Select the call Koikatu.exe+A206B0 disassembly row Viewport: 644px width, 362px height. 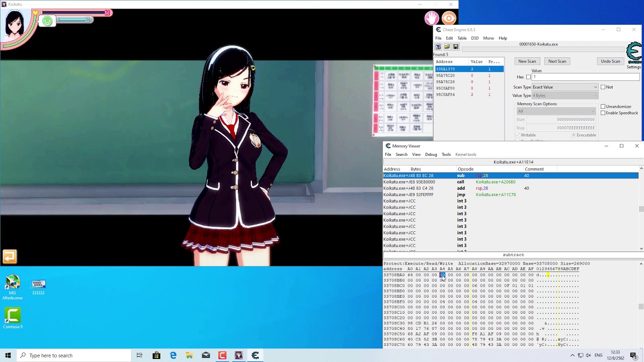(511, 182)
